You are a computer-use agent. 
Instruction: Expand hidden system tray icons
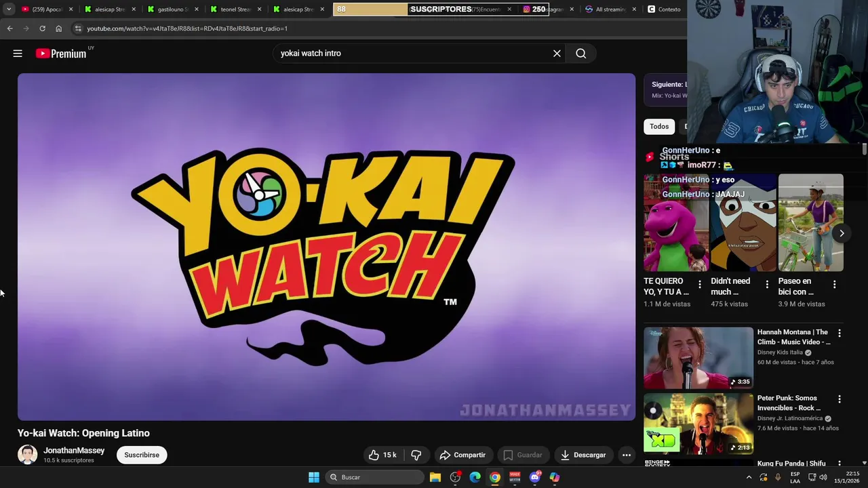749,477
